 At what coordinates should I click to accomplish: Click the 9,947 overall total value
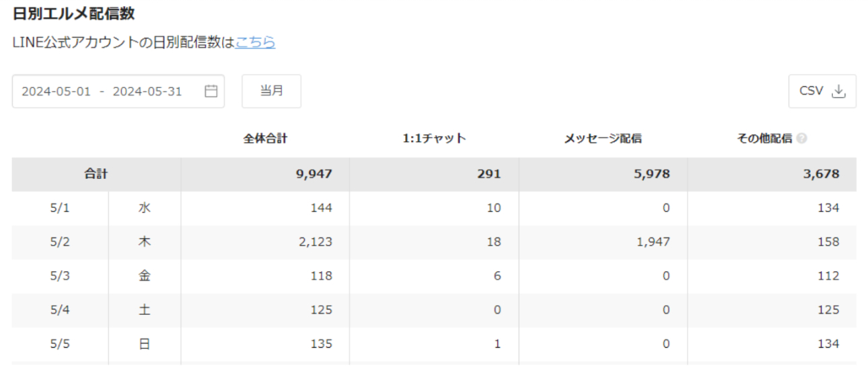(314, 174)
